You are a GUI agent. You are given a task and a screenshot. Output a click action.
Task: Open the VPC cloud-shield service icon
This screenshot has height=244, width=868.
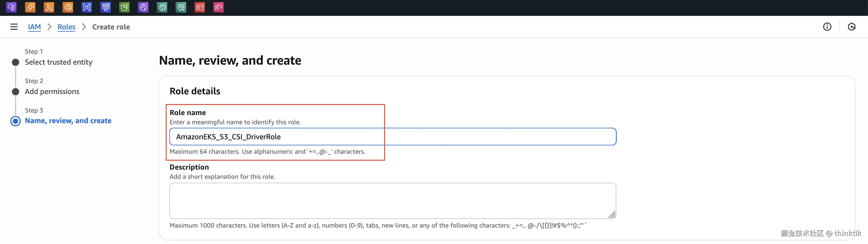point(11,7)
